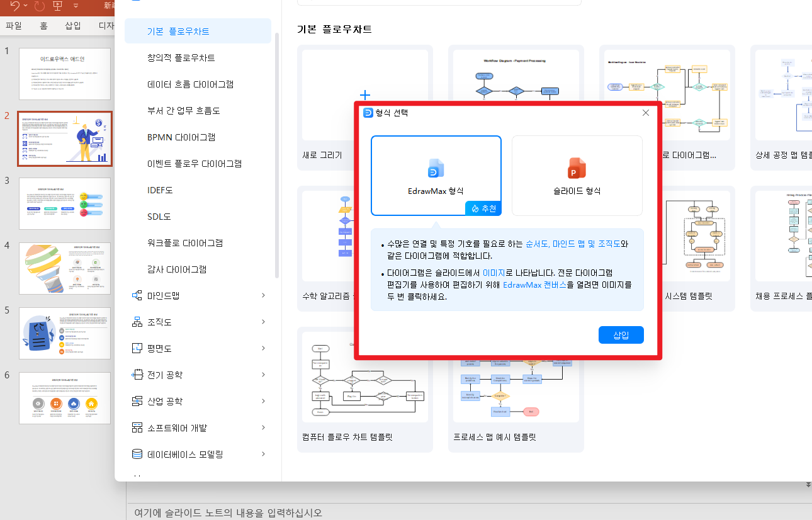The image size is (812, 520).
Task: Click the category sidebar scrollbar
Action: coord(276,155)
